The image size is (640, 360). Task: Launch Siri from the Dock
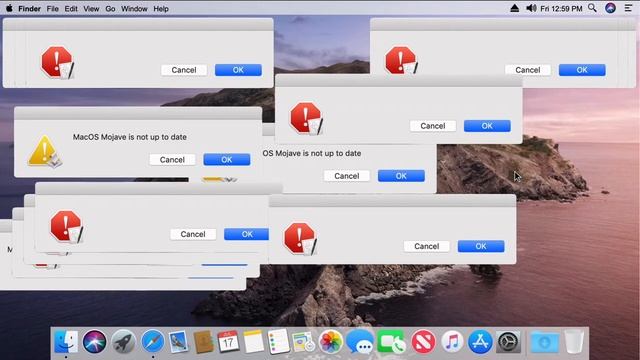click(95, 342)
